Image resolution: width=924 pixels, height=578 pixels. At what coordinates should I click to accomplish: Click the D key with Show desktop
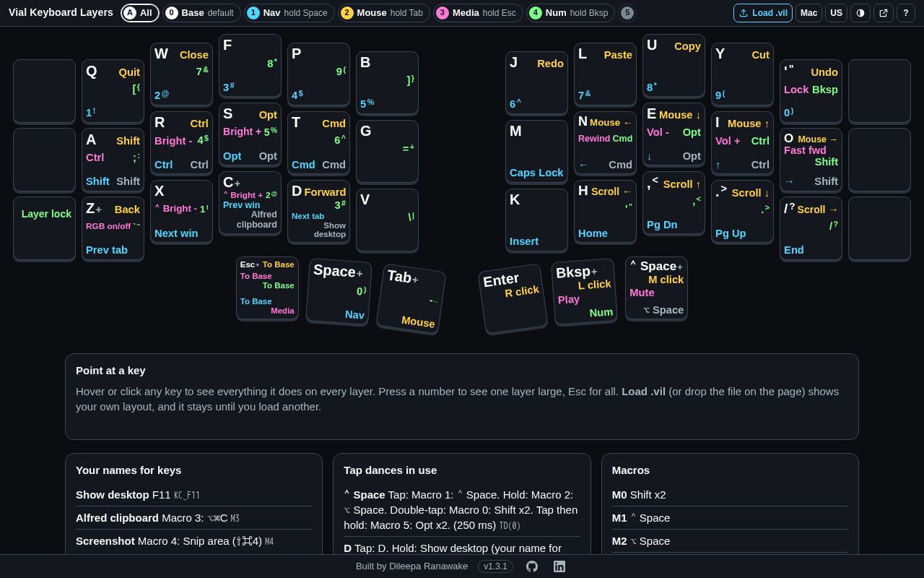(x=318, y=212)
